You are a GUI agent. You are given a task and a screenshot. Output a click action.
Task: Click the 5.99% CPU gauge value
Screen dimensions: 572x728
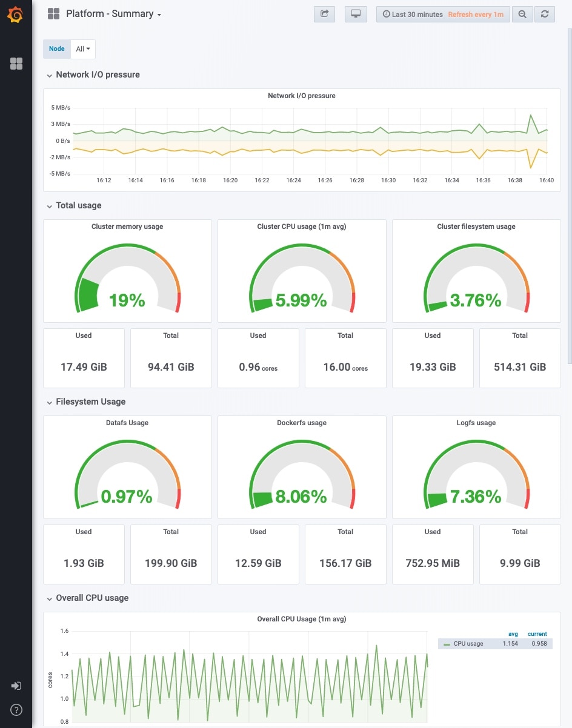coord(301,300)
